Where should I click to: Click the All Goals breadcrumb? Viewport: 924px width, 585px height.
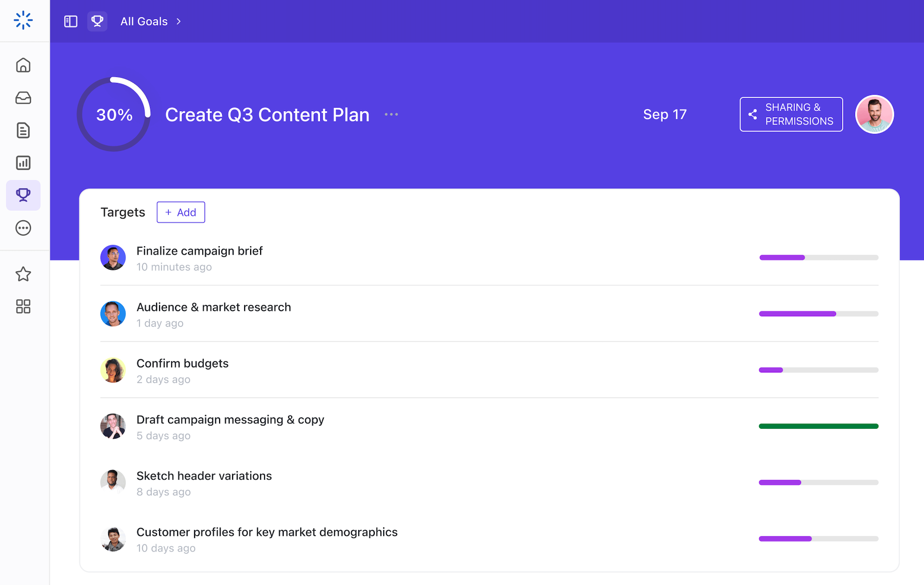click(144, 22)
